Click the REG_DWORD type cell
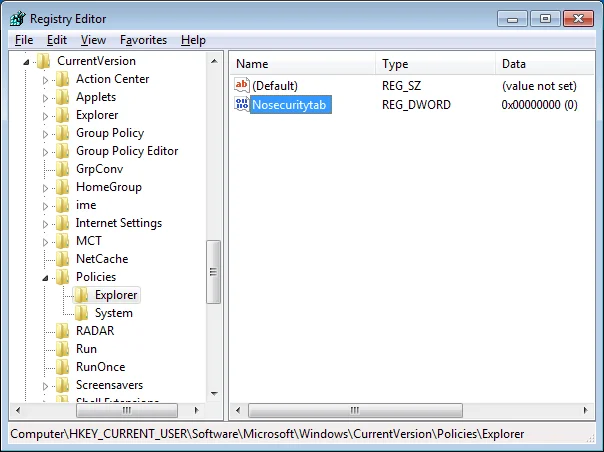Image resolution: width=604 pixels, height=452 pixels. coord(416,105)
